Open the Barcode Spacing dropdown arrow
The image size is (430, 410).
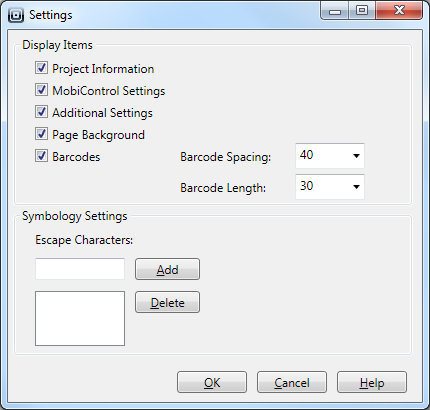point(356,156)
